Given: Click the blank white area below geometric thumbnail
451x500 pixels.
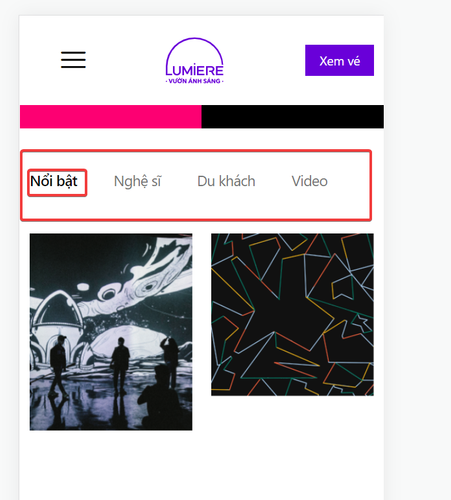Looking at the screenshot, I should 292,447.
